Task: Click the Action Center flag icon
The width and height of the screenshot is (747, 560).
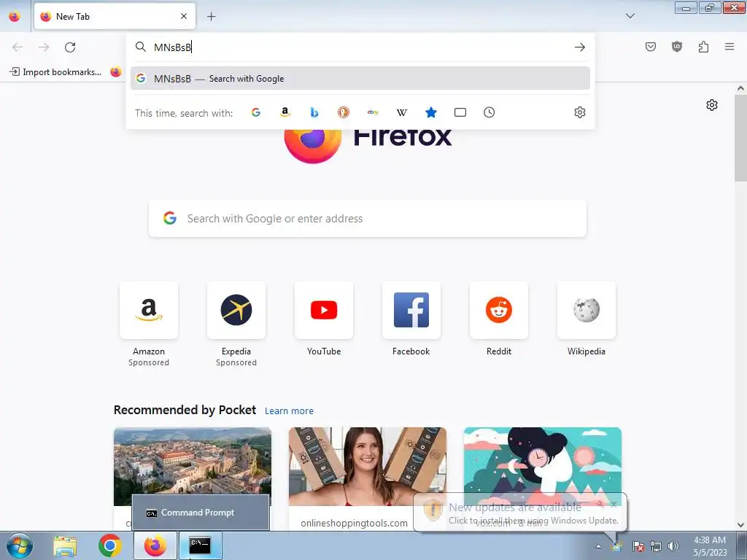Action: [x=638, y=546]
